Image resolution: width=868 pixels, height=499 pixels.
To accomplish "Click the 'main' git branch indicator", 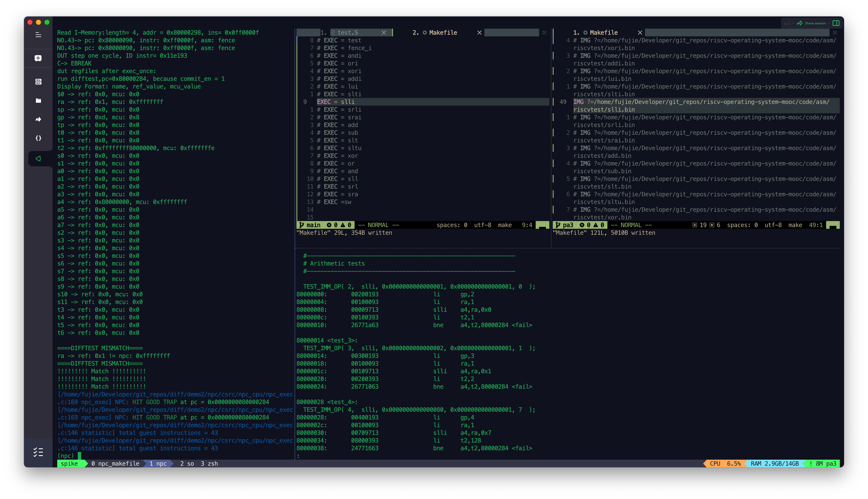I will (x=310, y=225).
